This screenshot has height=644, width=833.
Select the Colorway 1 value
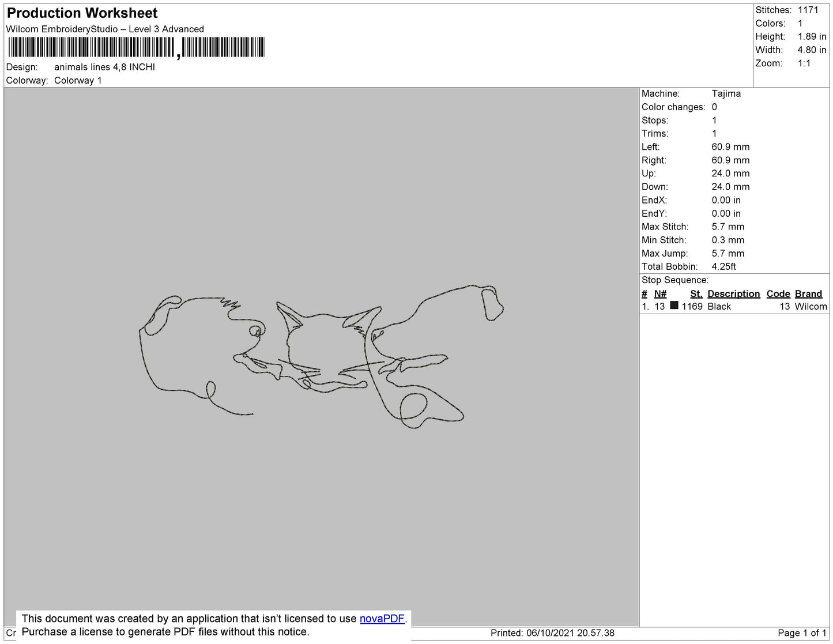(x=78, y=80)
